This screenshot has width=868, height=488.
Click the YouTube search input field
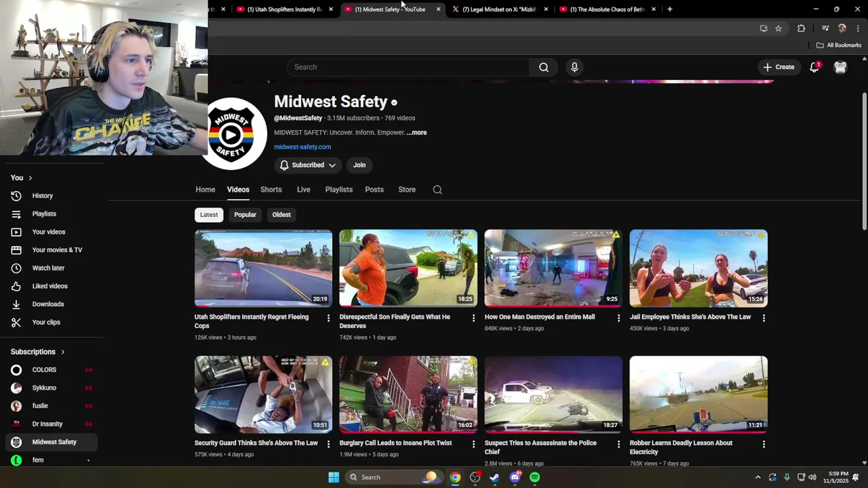coord(408,67)
